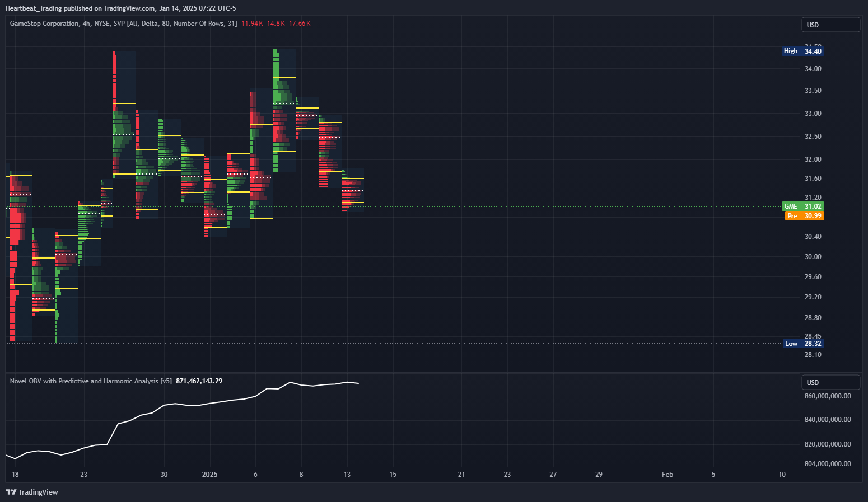This screenshot has width=868, height=502.
Task: Click the 10 date label on time axis
Action: click(782, 475)
